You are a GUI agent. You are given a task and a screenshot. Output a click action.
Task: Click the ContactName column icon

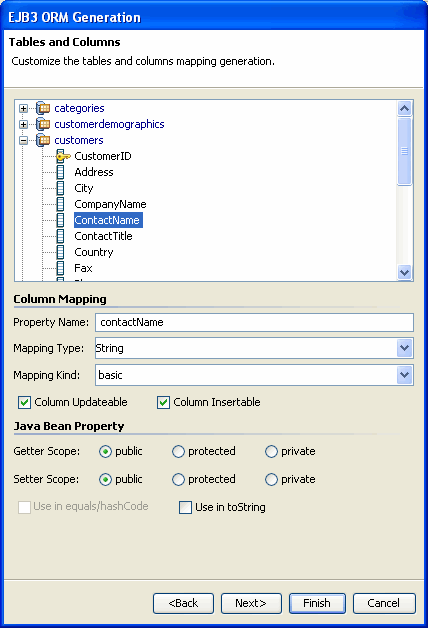click(x=60, y=220)
